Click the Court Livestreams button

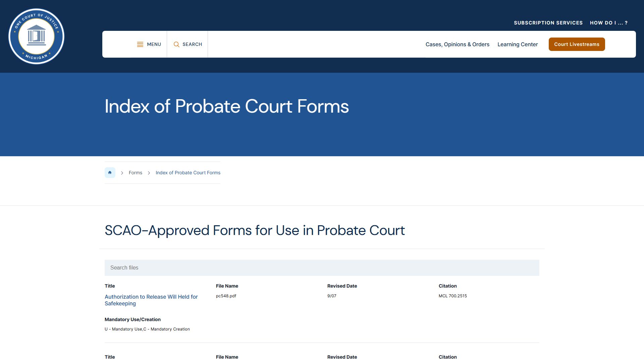577,44
